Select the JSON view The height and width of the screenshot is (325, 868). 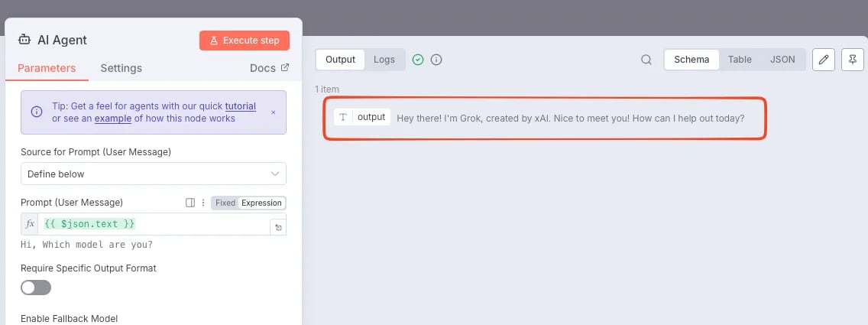782,59
